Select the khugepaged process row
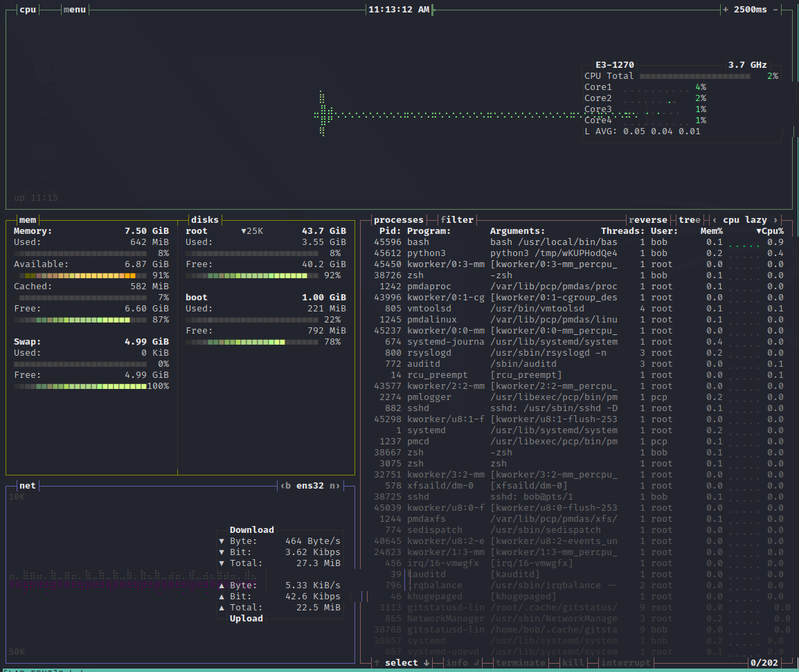This screenshot has height=672, width=799. click(578, 596)
